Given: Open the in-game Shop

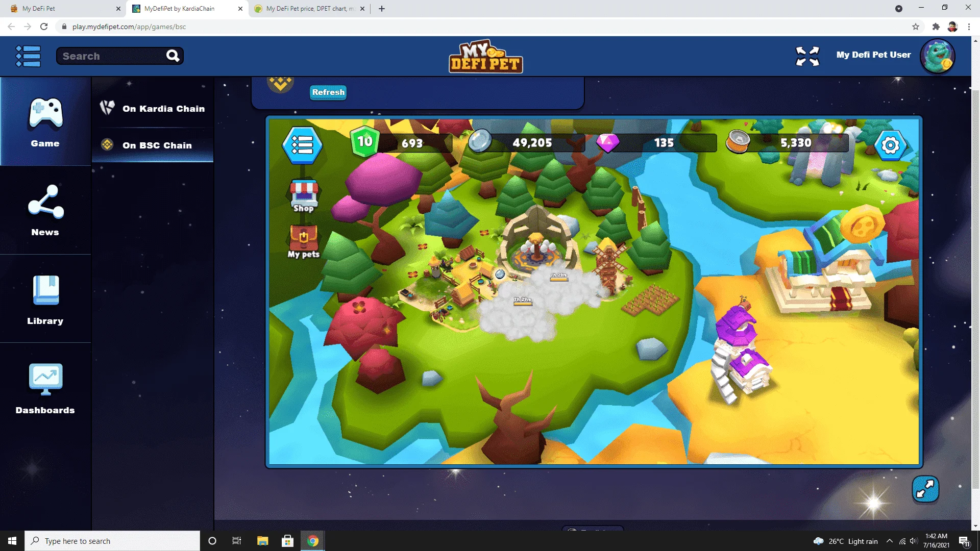Looking at the screenshot, I should click(304, 196).
